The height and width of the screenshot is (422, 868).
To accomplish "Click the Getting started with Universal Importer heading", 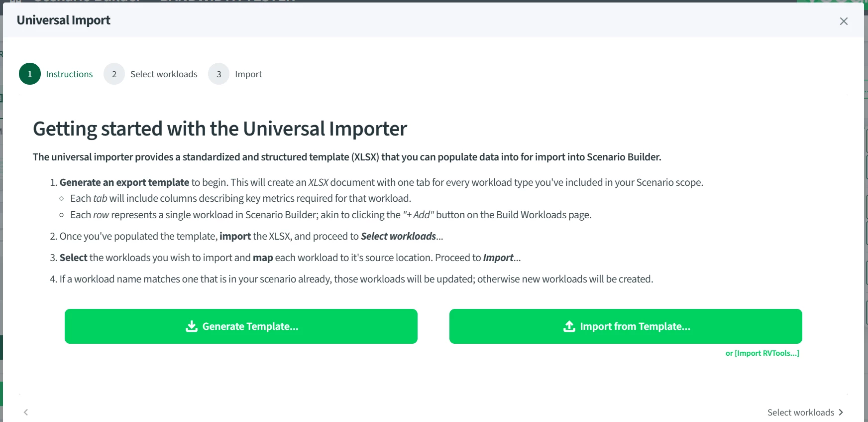I will point(219,129).
